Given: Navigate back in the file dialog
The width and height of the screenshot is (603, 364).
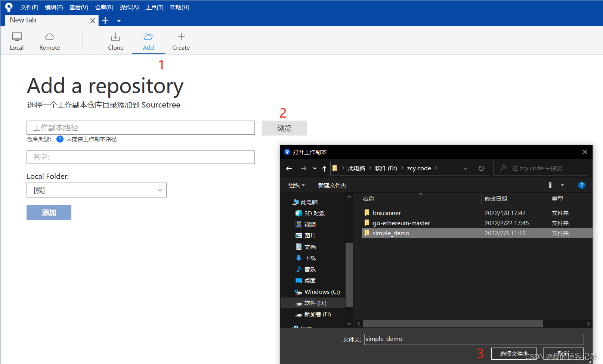Looking at the screenshot, I should pos(289,168).
